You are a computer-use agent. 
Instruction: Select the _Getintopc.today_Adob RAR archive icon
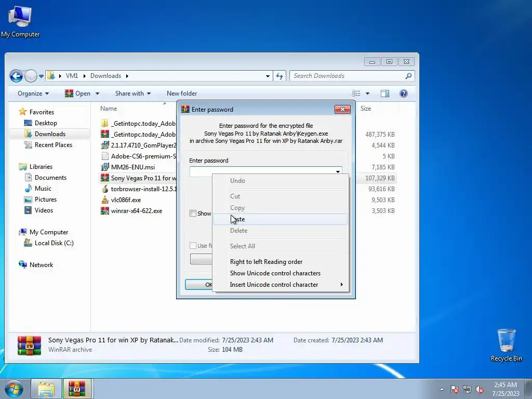click(105, 135)
